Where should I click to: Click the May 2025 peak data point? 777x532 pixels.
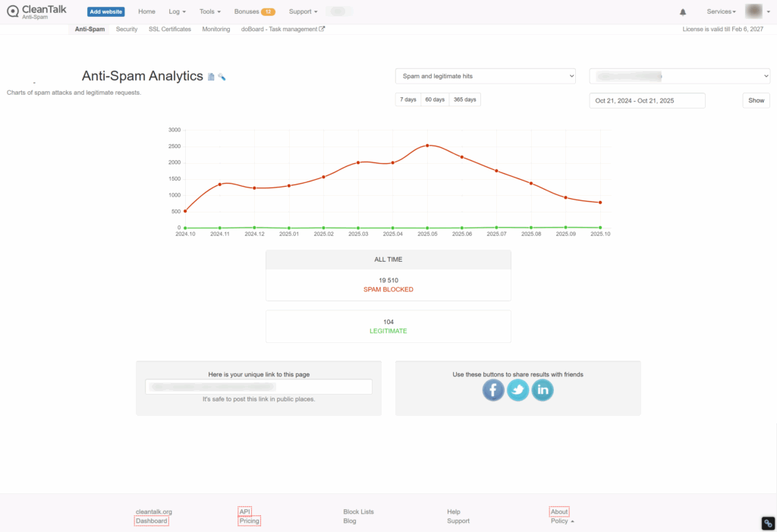click(427, 146)
